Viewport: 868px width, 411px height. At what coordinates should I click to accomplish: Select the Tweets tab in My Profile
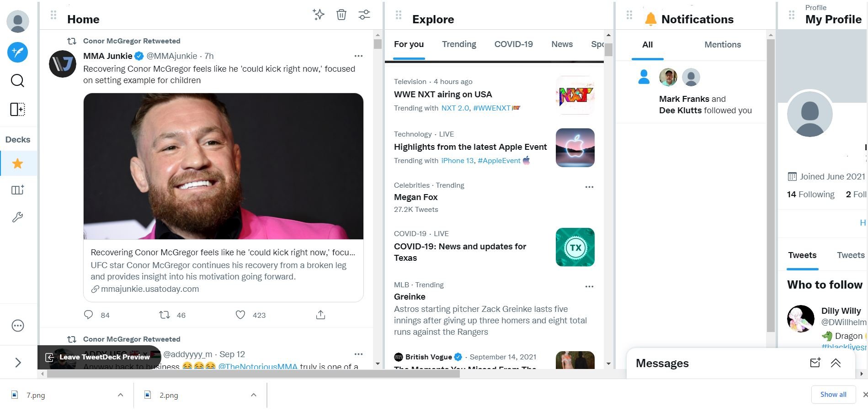pos(802,255)
